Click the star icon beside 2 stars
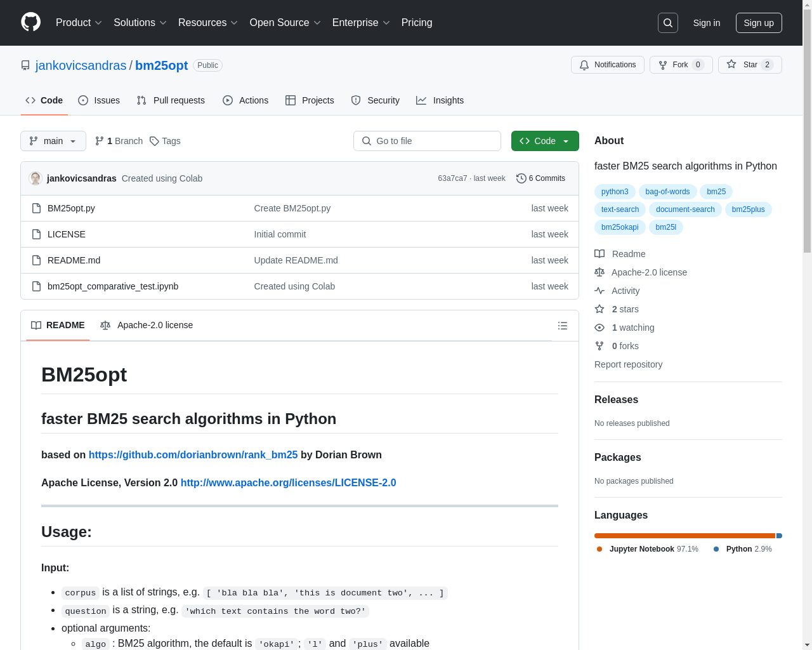812x650 pixels. [x=599, y=309]
